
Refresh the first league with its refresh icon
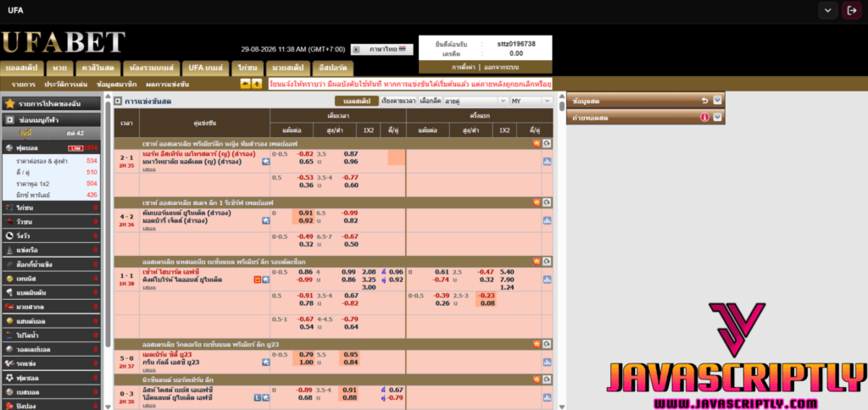click(x=547, y=143)
